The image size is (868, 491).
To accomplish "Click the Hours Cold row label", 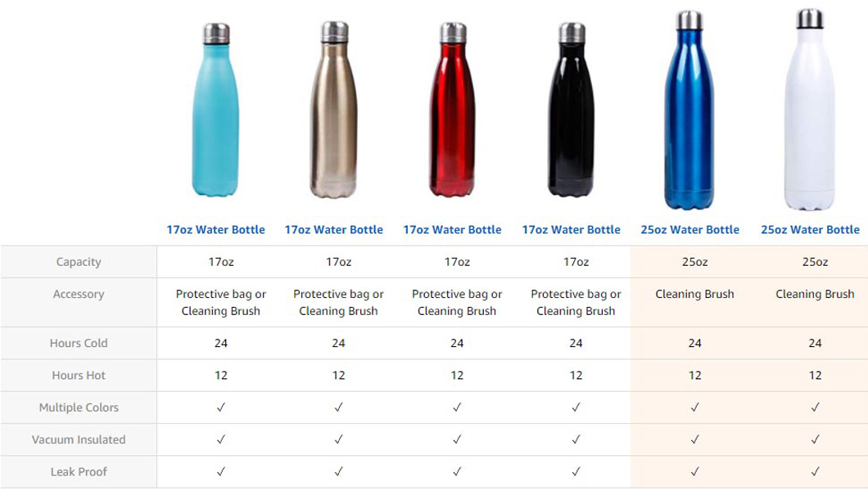I will [79, 343].
